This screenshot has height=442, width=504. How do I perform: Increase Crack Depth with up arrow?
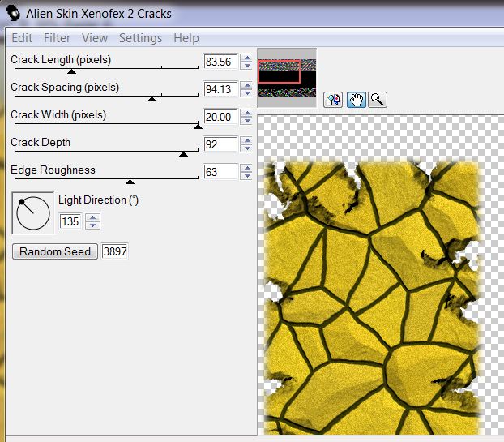[x=247, y=141]
